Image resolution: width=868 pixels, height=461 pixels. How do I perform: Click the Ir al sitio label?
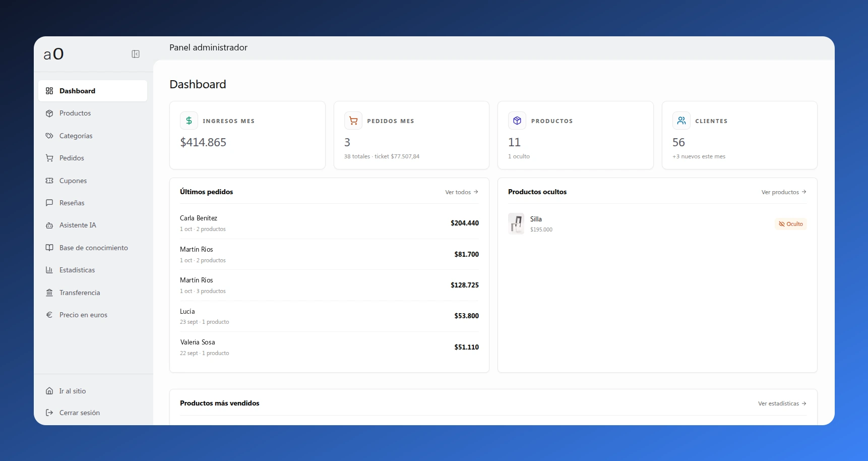point(73,391)
